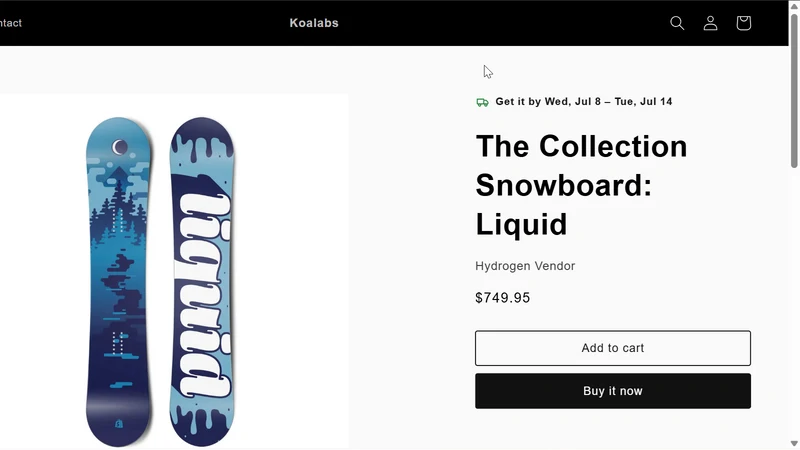Click the Koalabs store logo
The width and height of the screenshot is (800, 450).
314,23
